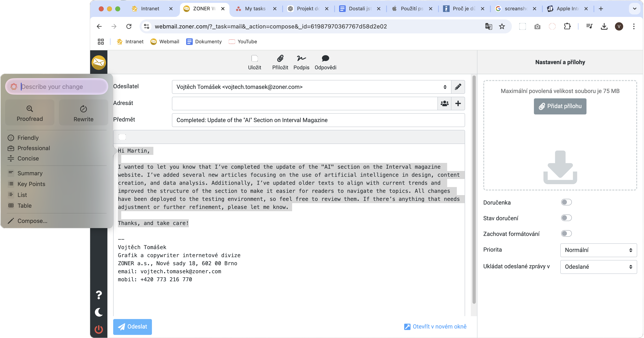Convert selected text to a Table
The width and height of the screenshot is (644, 338).
click(x=20, y=205)
